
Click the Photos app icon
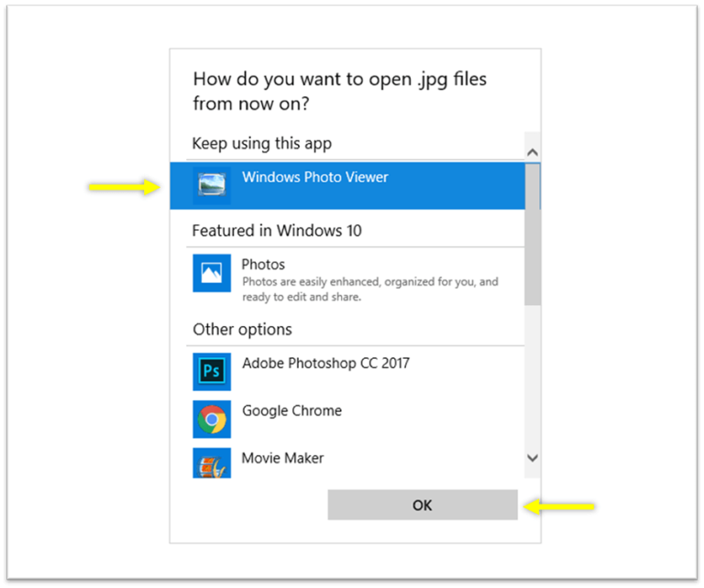pos(212,273)
